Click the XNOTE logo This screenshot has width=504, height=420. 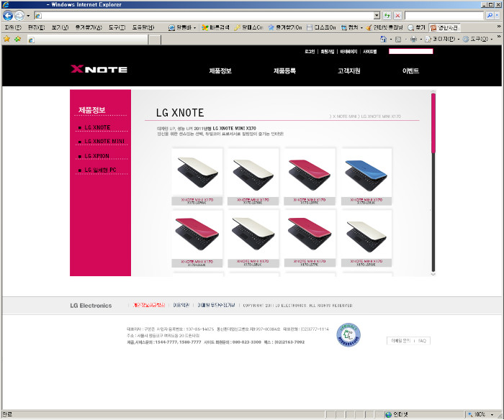point(99,69)
